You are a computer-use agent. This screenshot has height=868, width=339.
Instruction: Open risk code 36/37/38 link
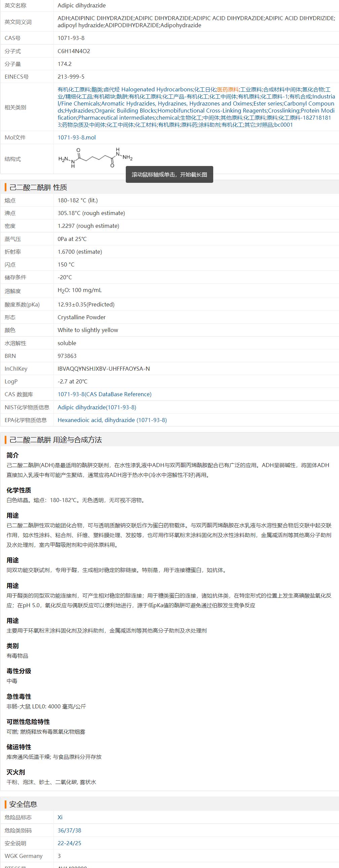coord(69,830)
